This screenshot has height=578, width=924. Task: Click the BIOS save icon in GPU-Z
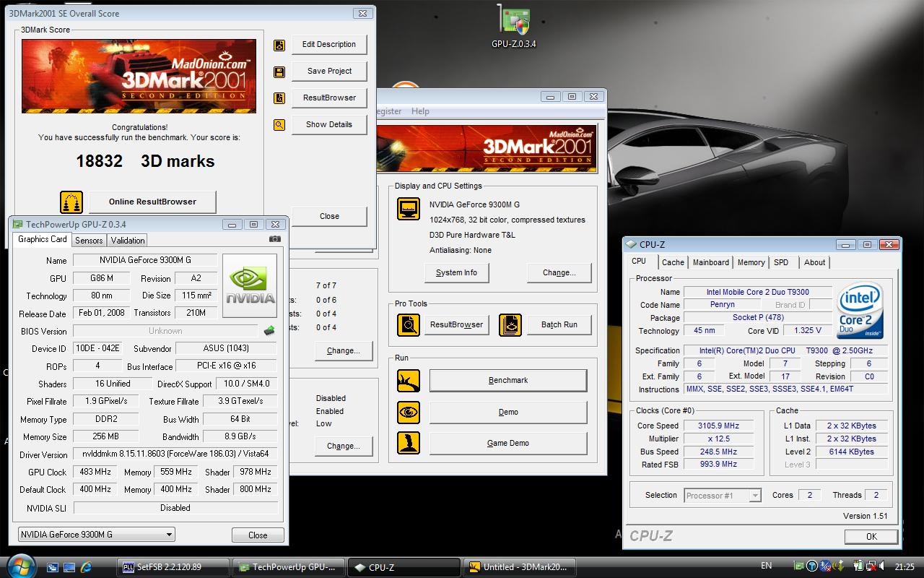tap(269, 330)
